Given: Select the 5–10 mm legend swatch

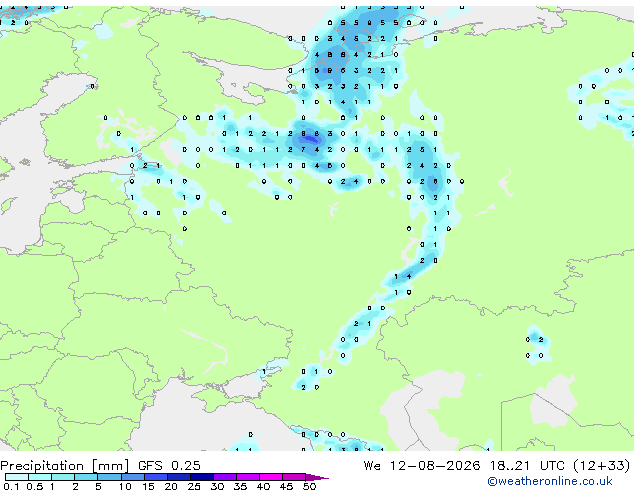Looking at the screenshot, I should point(109,477).
